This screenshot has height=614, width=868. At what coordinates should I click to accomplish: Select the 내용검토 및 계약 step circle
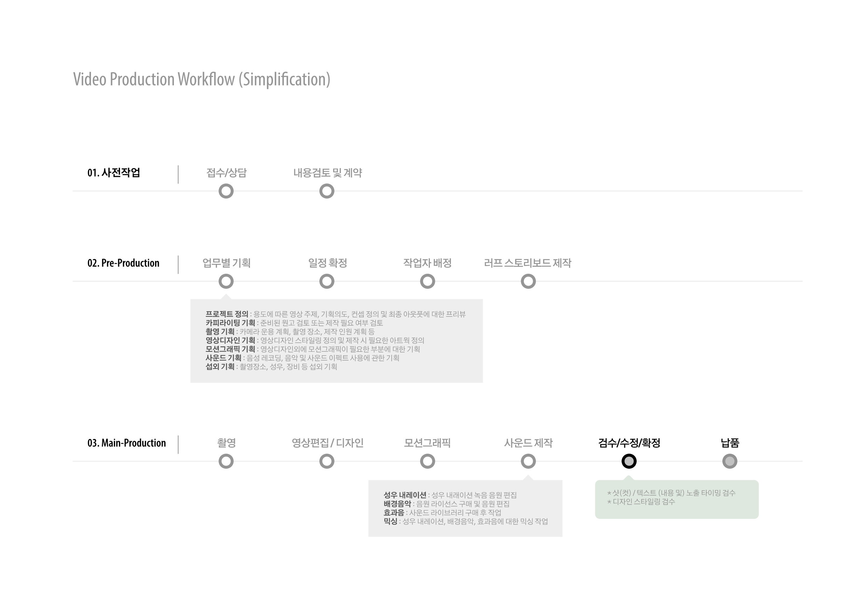pyautogui.click(x=327, y=191)
